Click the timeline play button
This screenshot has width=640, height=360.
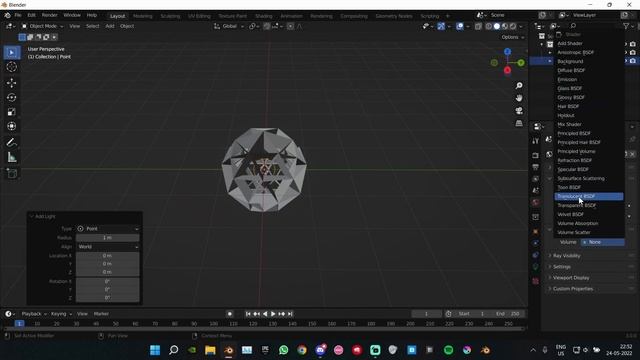[273, 314]
